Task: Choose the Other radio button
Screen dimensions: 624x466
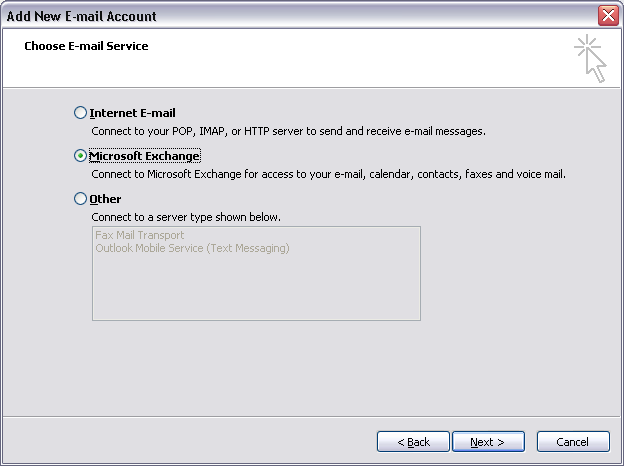Action: click(80, 198)
